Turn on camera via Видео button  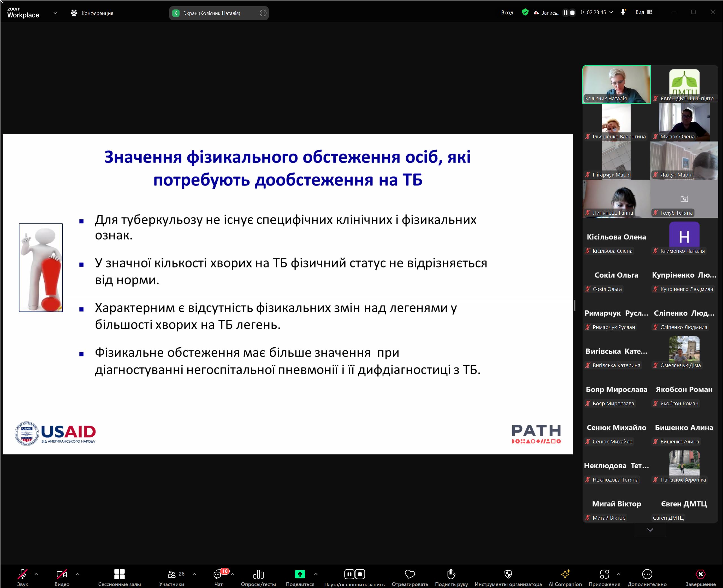[x=62, y=574]
